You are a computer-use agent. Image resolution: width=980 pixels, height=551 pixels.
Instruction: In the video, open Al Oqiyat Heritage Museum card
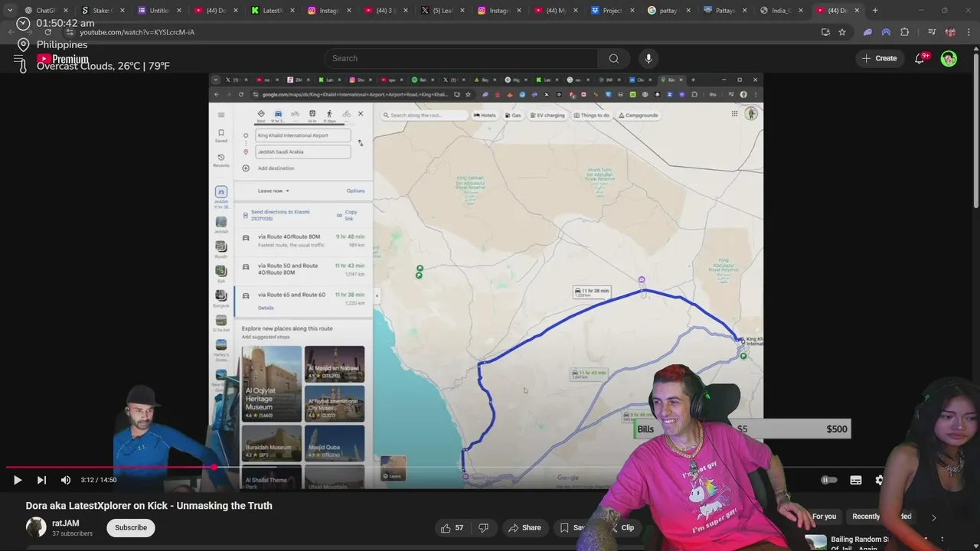click(x=272, y=383)
